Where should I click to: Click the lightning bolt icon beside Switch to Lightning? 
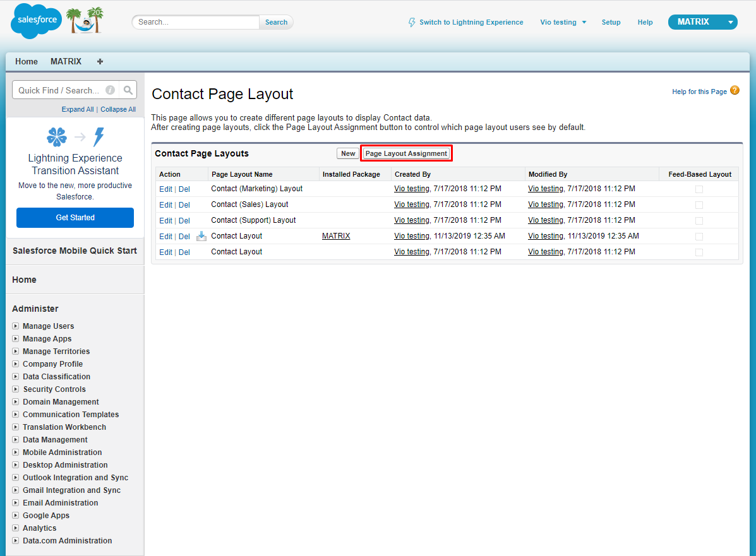point(412,22)
